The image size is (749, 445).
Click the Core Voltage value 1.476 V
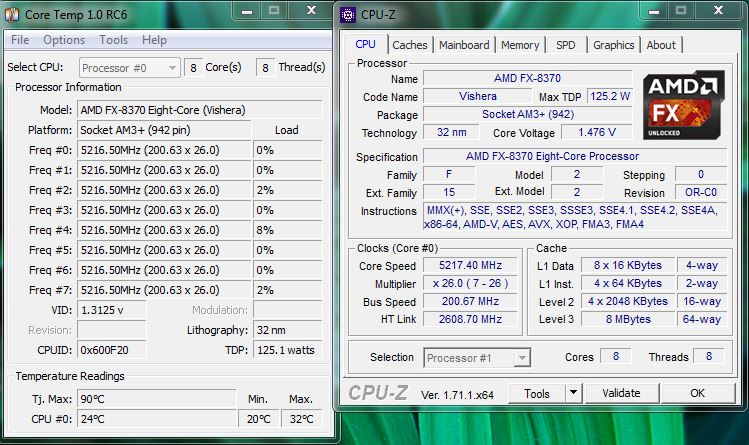click(x=597, y=133)
